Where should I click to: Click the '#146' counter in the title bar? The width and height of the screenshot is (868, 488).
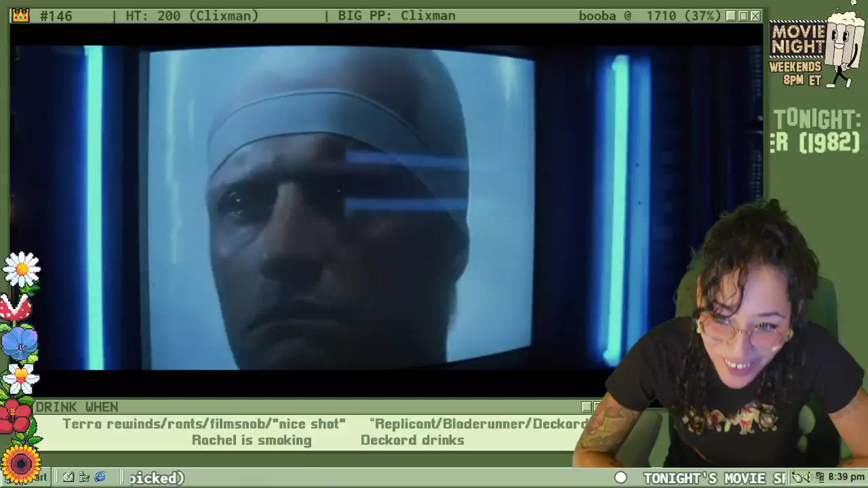[x=56, y=16]
